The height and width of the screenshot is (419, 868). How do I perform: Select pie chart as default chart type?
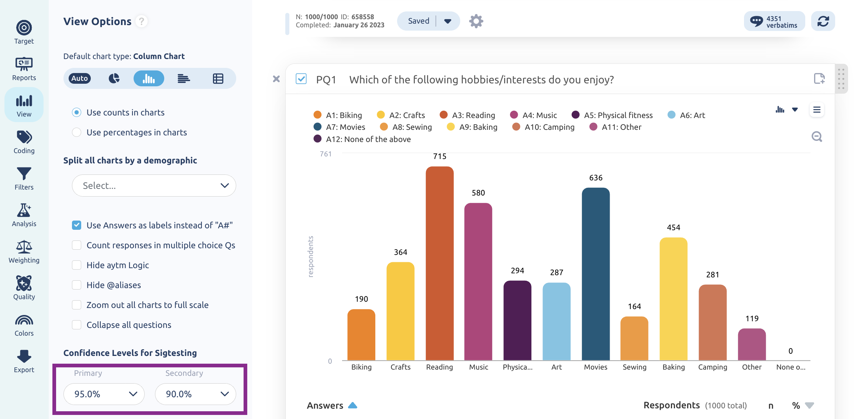click(114, 78)
